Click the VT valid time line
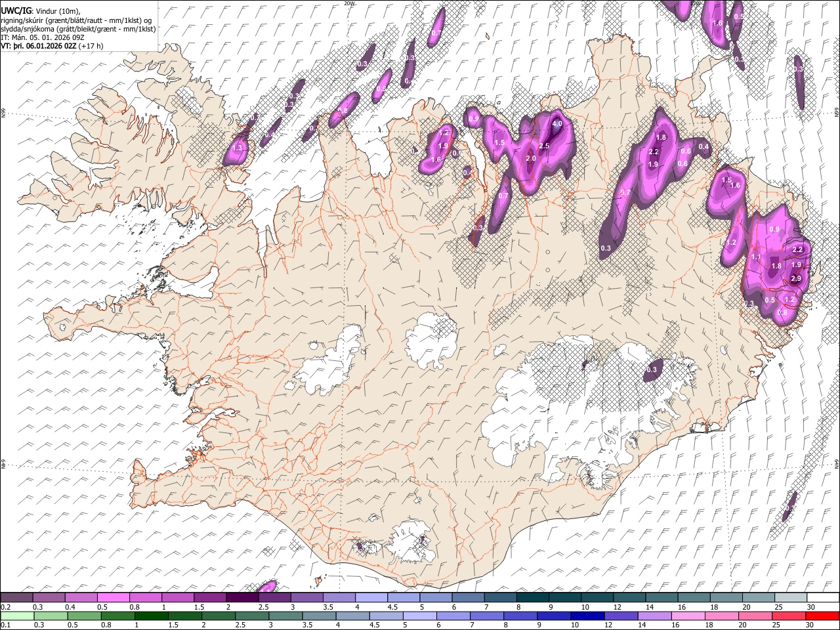Screen dimensions: 840x630 [x=52, y=46]
